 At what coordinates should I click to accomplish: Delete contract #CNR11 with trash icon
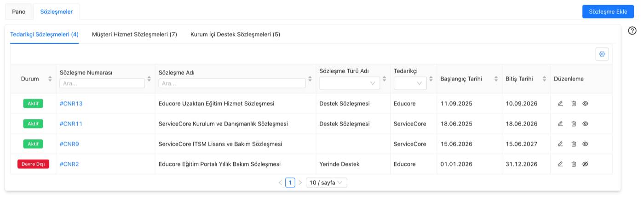tap(574, 124)
